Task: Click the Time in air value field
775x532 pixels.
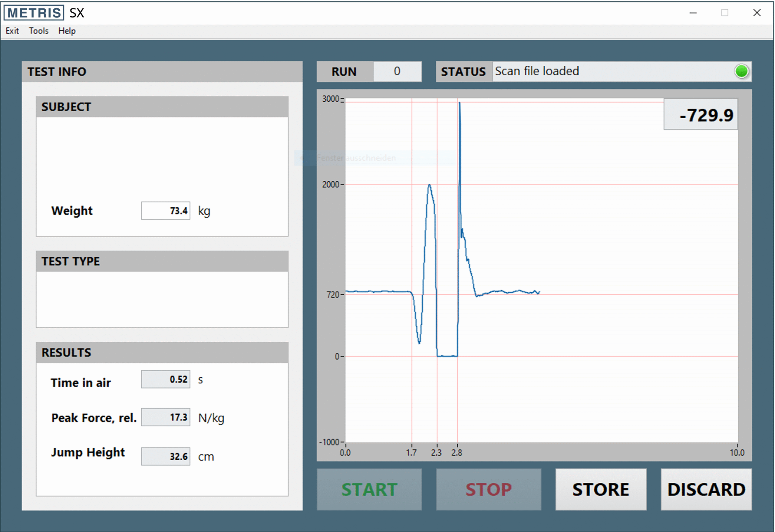Action: 165,379
